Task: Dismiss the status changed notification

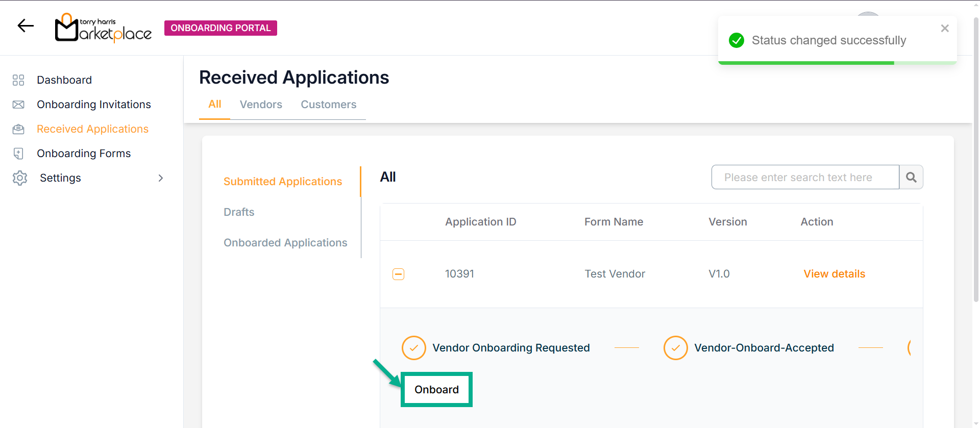Action: (945, 29)
